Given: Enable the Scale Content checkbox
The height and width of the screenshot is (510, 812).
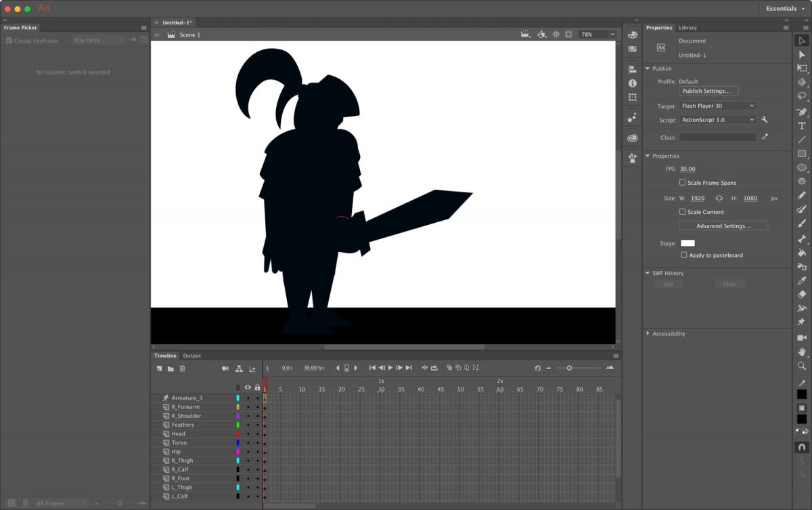Looking at the screenshot, I should pyautogui.click(x=683, y=212).
